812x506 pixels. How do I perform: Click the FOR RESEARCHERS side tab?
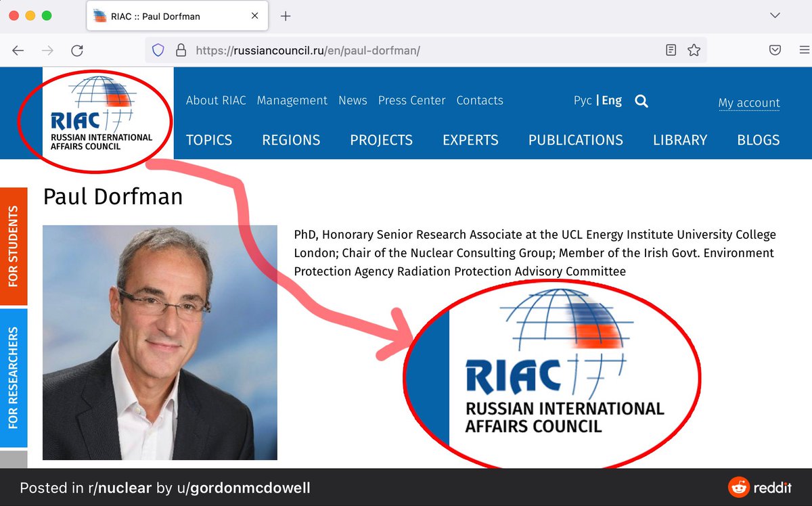14,378
